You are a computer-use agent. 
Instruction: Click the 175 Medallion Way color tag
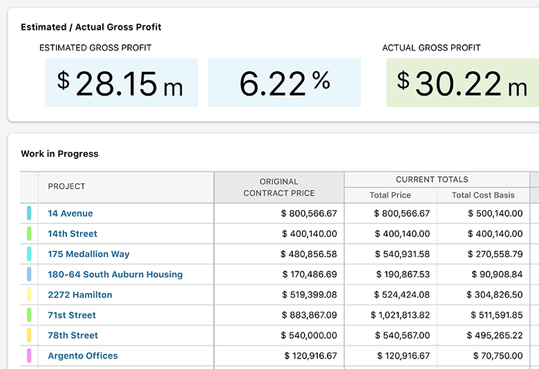[x=29, y=254]
